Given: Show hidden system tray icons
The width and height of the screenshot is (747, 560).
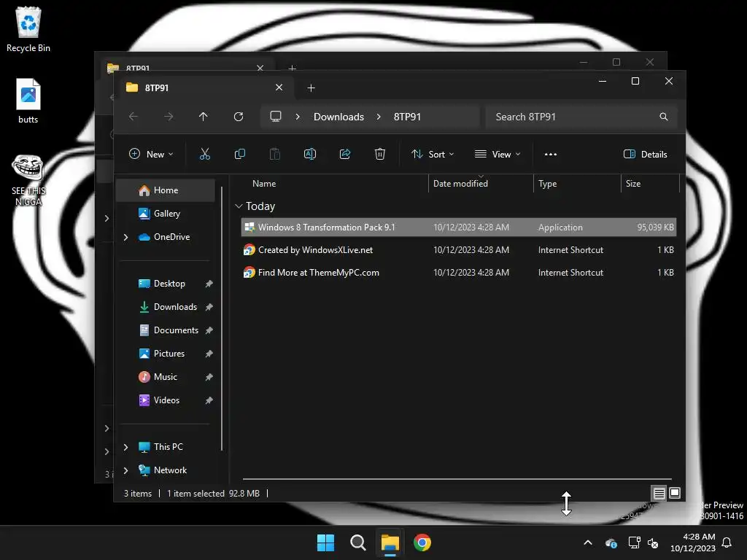Looking at the screenshot, I should tap(588, 542).
